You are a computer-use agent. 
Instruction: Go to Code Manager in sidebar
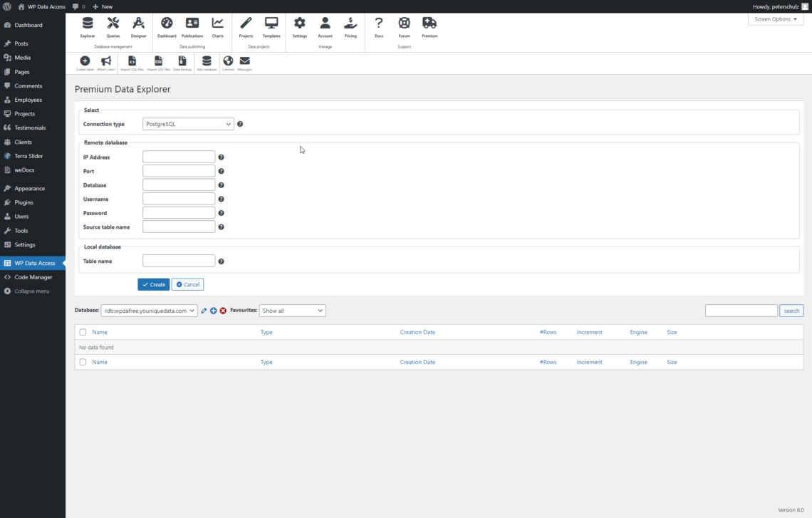click(x=33, y=277)
